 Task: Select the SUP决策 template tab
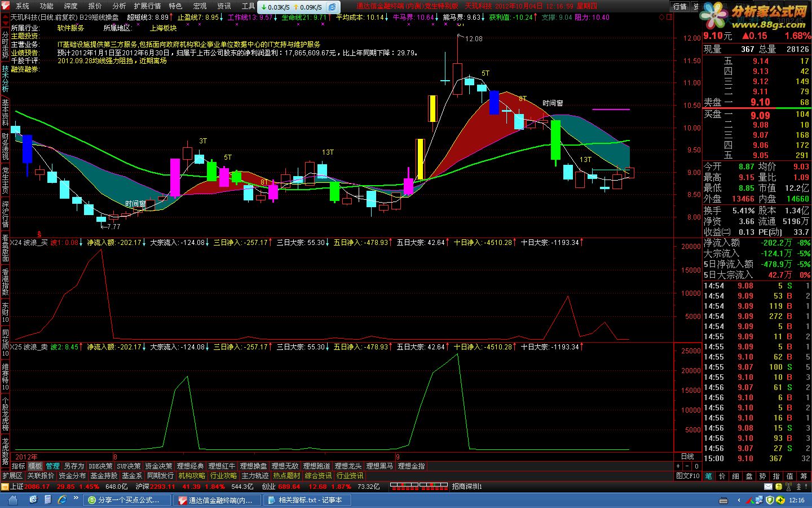[129, 466]
